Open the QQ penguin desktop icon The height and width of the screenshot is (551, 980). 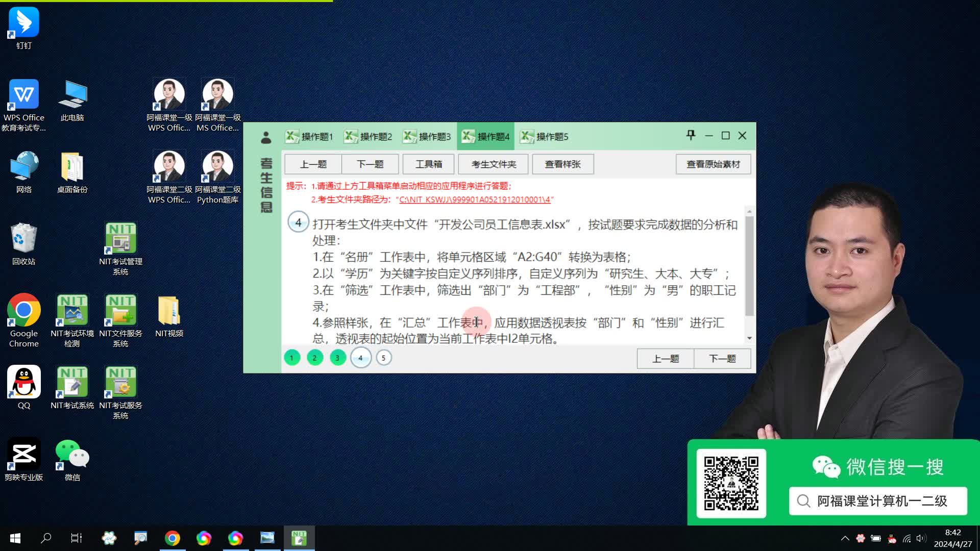[x=23, y=382]
